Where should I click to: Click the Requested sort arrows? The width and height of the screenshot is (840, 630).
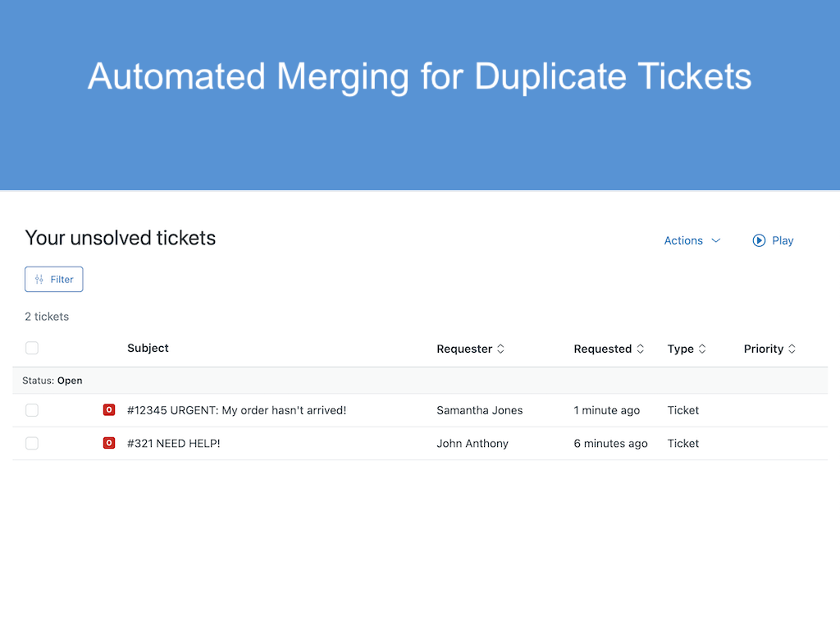pyautogui.click(x=640, y=349)
